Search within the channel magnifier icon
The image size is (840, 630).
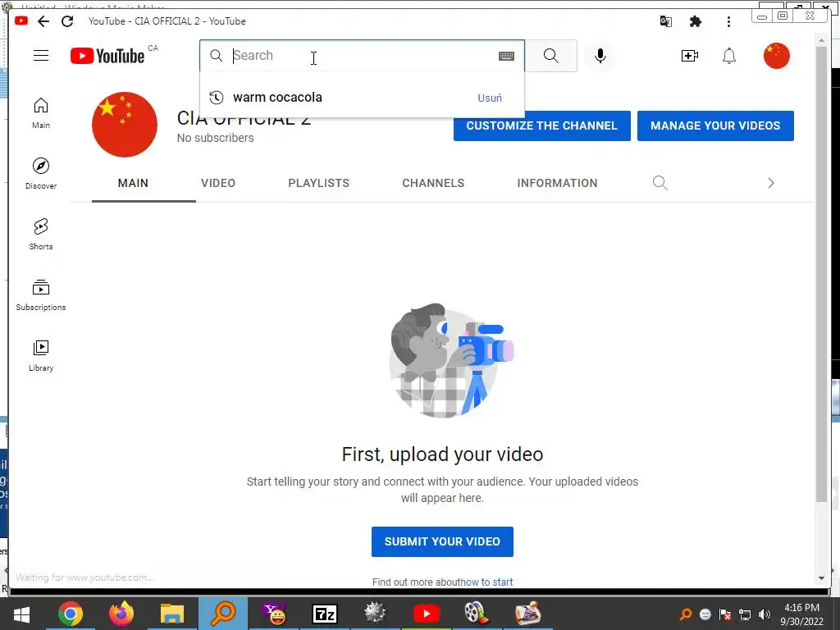[x=660, y=183]
